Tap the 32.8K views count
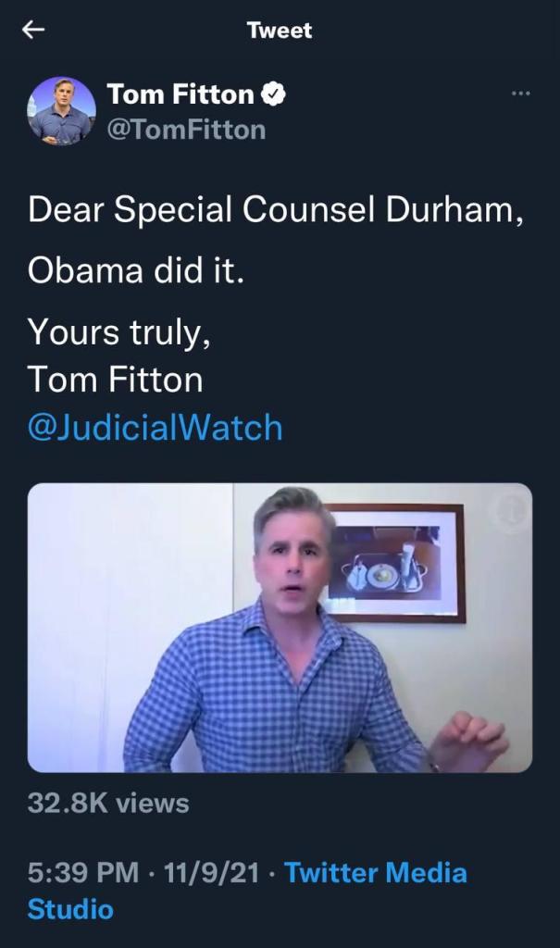Image resolution: width=560 pixels, height=948 pixels. pos(108,805)
